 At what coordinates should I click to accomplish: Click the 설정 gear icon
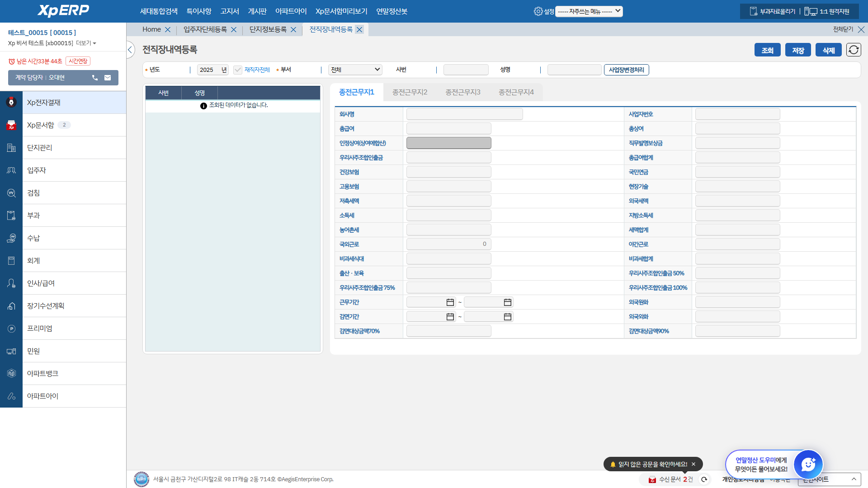tap(538, 11)
